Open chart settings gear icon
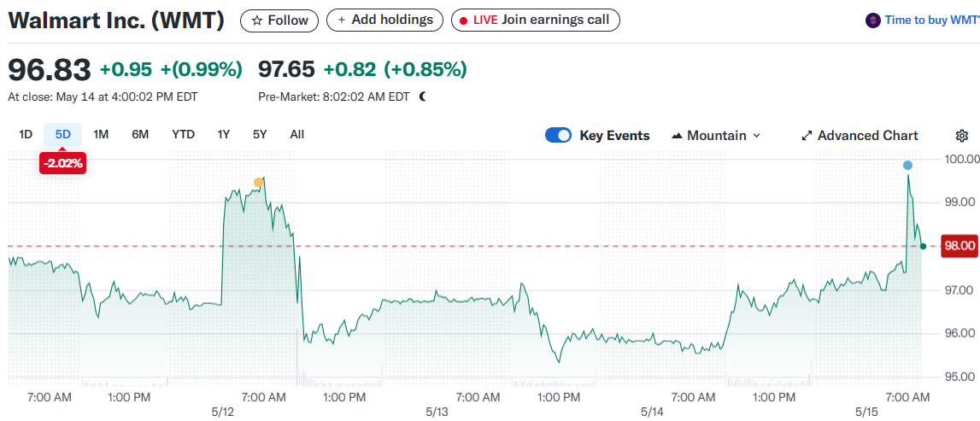 tap(962, 136)
